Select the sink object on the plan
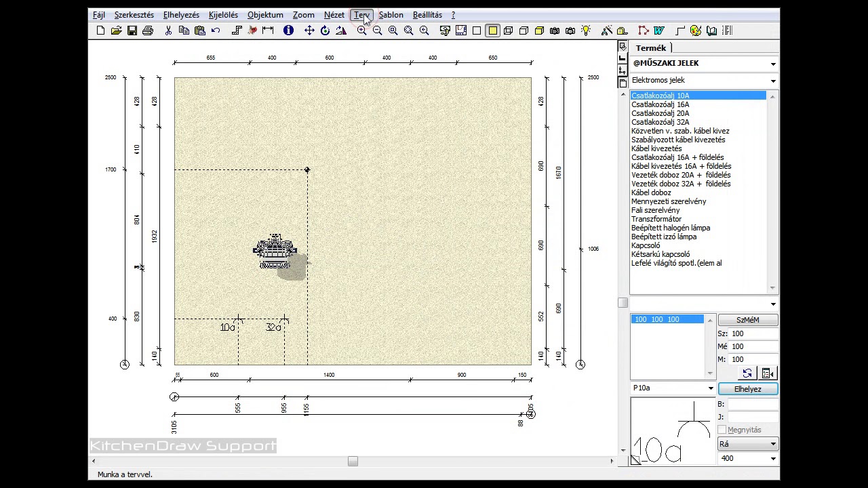This screenshot has width=868, height=488. coord(275,253)
